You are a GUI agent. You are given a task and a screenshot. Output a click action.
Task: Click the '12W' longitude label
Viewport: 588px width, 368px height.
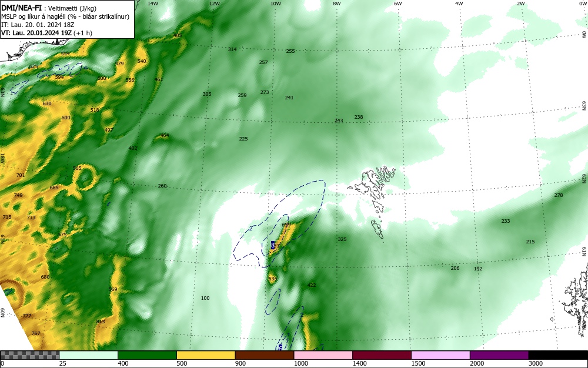pos(214,4)
